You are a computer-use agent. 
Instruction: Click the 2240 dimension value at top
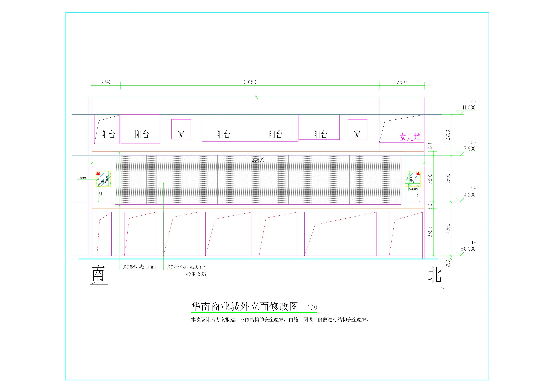click(x=106, y=82)
